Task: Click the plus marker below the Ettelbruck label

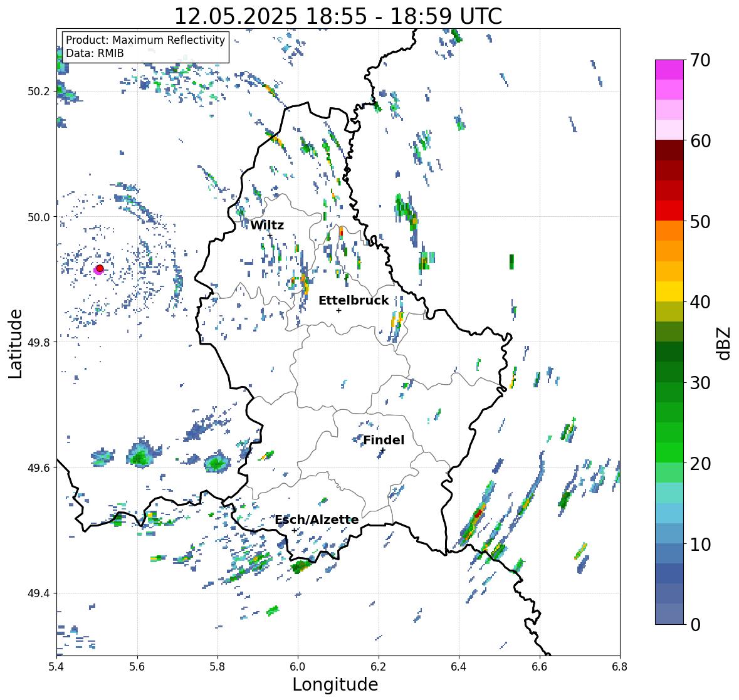Action: 338,310
